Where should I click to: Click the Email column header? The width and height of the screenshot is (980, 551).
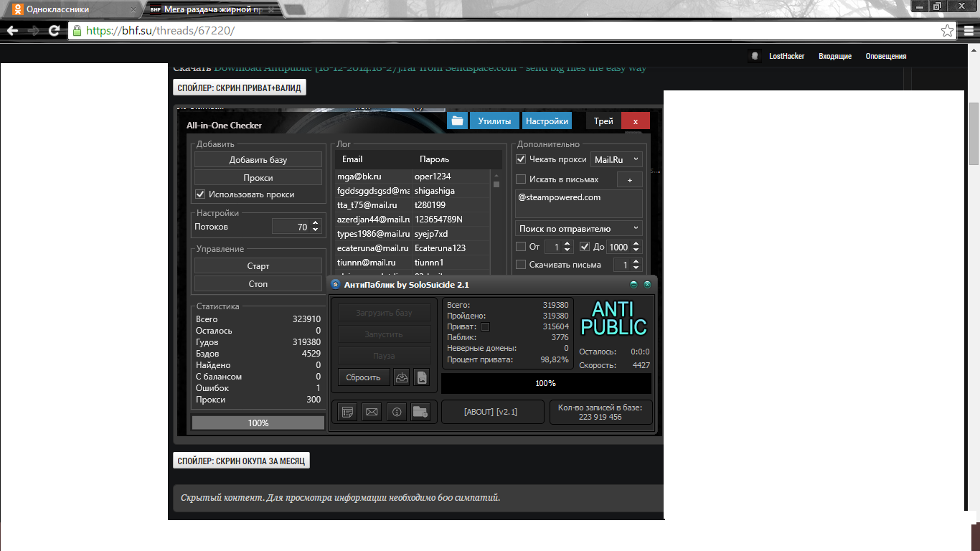(x=352, y=159)
